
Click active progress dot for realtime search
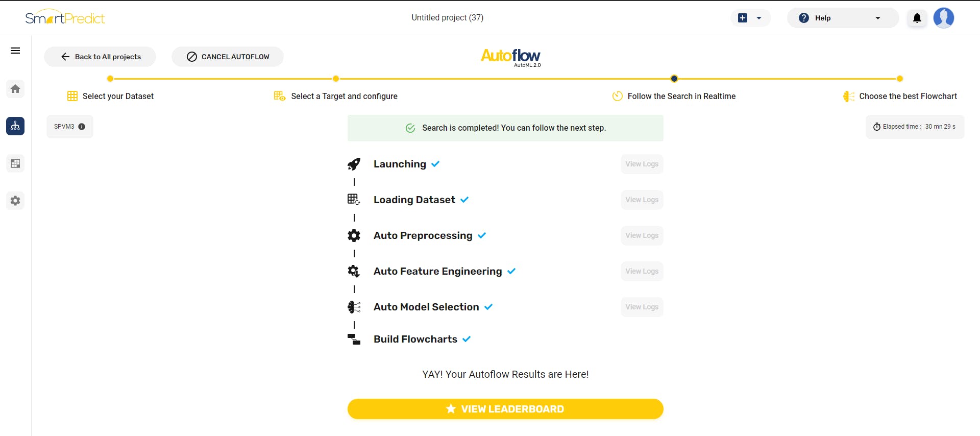[674, 79]
